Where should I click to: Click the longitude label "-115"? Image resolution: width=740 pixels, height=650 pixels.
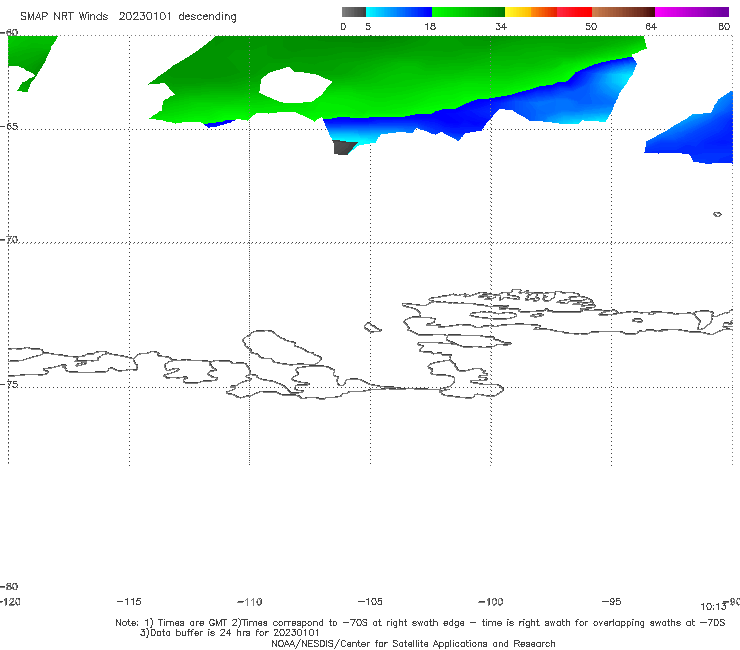pos(129,601)
